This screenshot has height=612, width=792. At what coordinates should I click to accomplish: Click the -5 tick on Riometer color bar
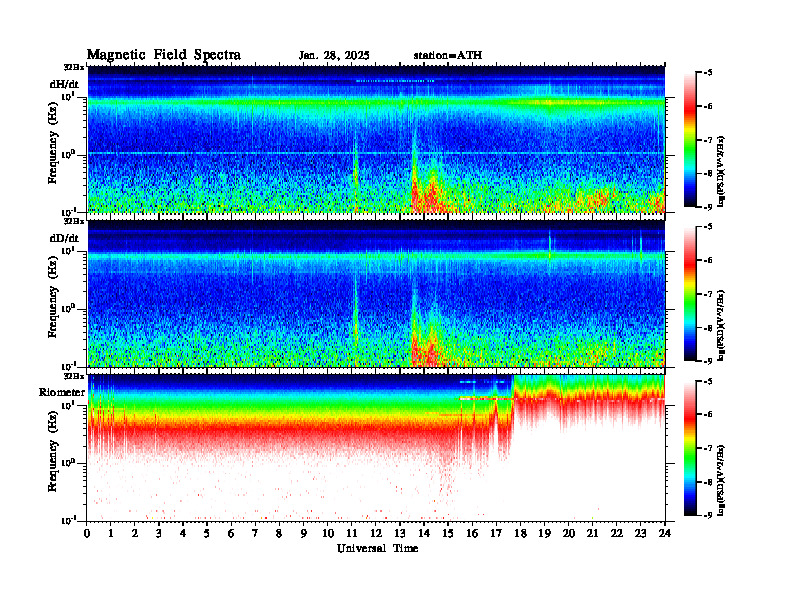click(708, 381)
